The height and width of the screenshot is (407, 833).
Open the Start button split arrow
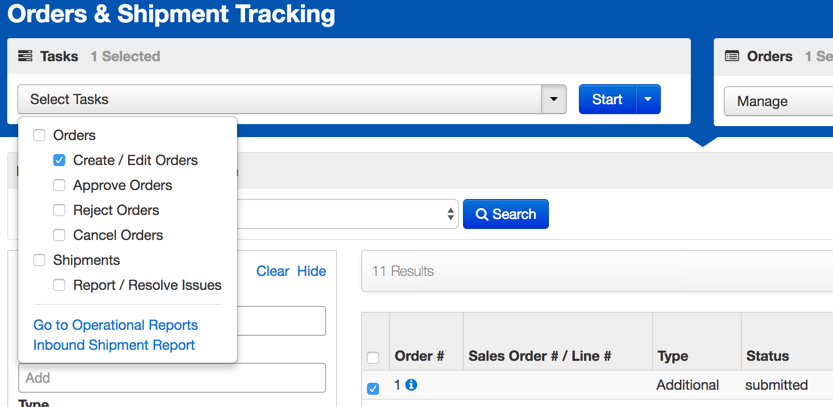tap(648, 99)
